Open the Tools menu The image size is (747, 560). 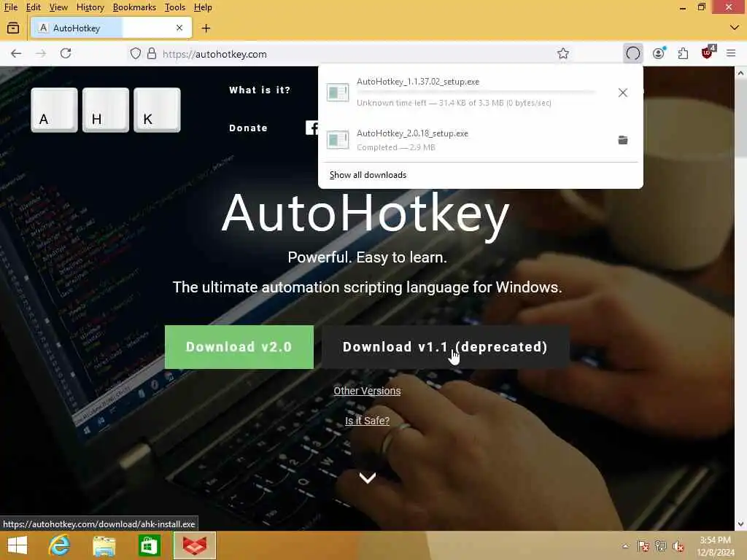coord(175,7)
